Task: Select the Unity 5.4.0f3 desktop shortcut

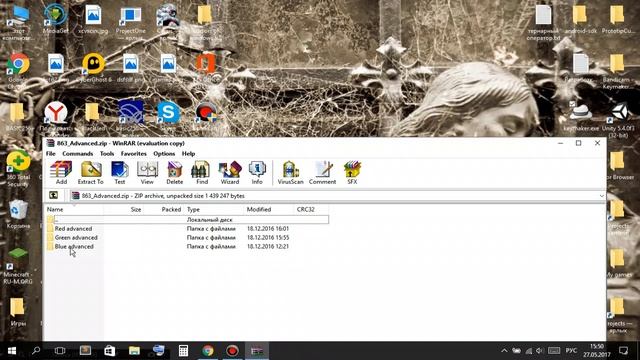Action: coord(618,119)
